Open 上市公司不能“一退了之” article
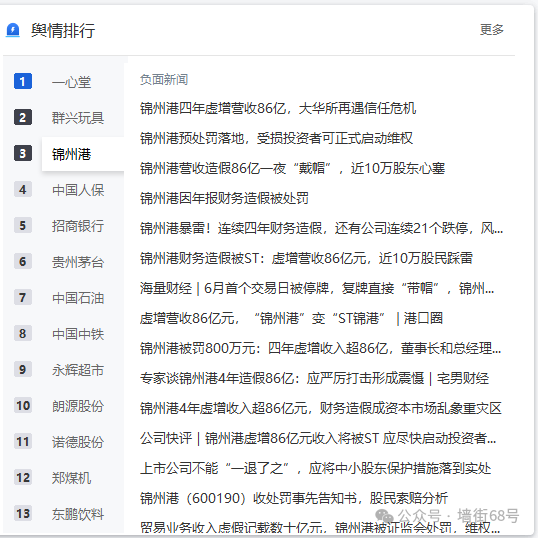 [x=315, y=468]
